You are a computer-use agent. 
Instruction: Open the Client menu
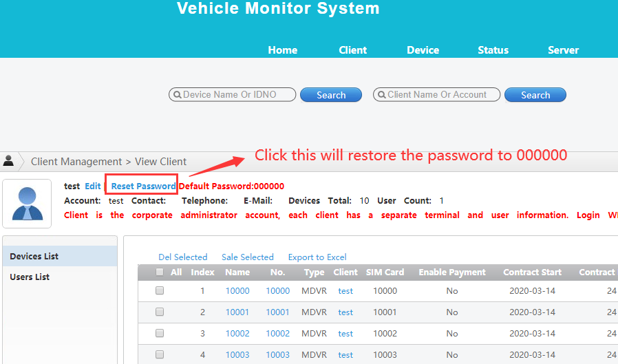click(353, 50)
